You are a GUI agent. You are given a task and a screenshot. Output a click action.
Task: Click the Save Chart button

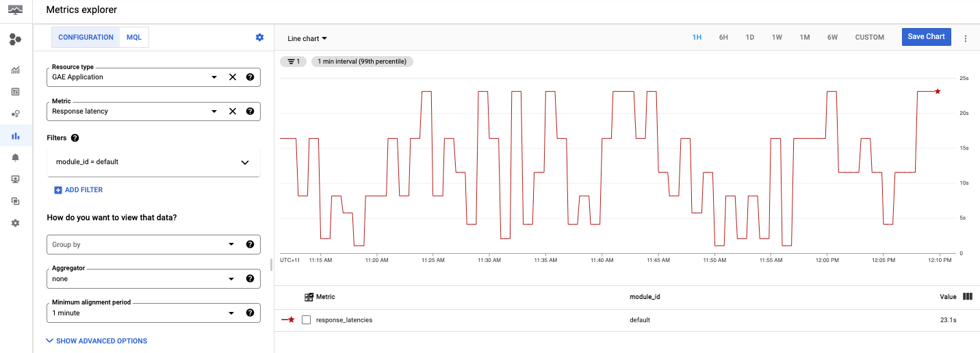coord(926,37)
